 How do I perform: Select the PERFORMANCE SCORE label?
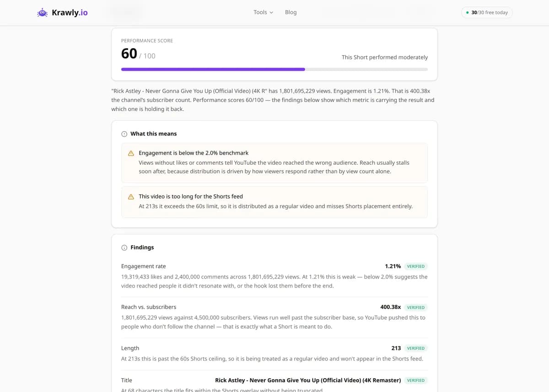coord(147,41)
